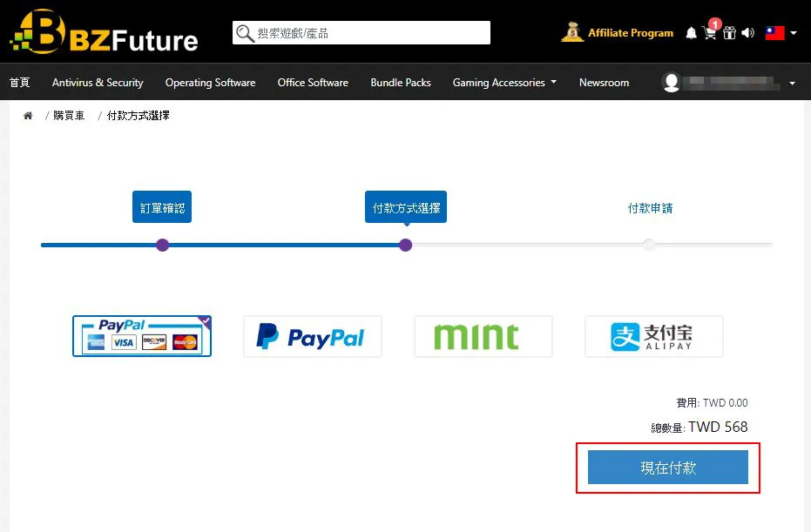Click the gift box icon
The height and width of the screenshot is (532, 811).
(729, 33)
